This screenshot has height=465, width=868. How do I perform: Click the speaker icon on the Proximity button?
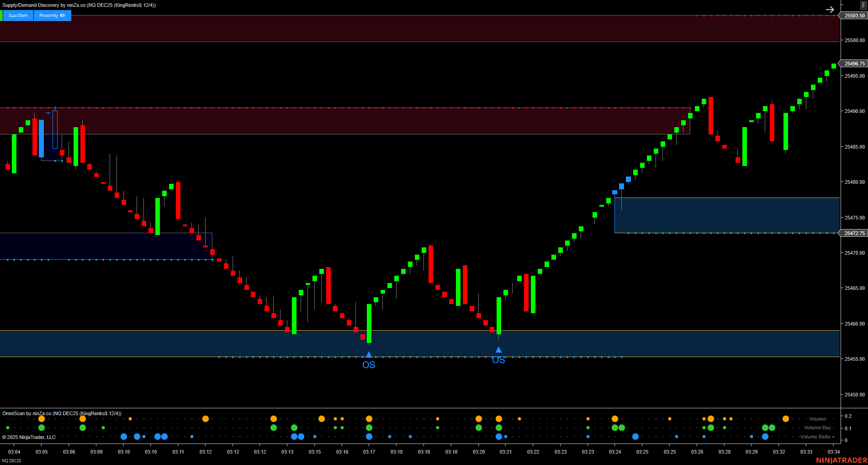coord(62,15)
